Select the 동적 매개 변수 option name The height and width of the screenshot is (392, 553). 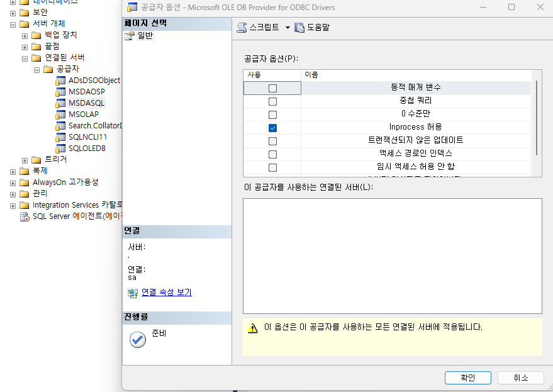[x=415, y=87]
